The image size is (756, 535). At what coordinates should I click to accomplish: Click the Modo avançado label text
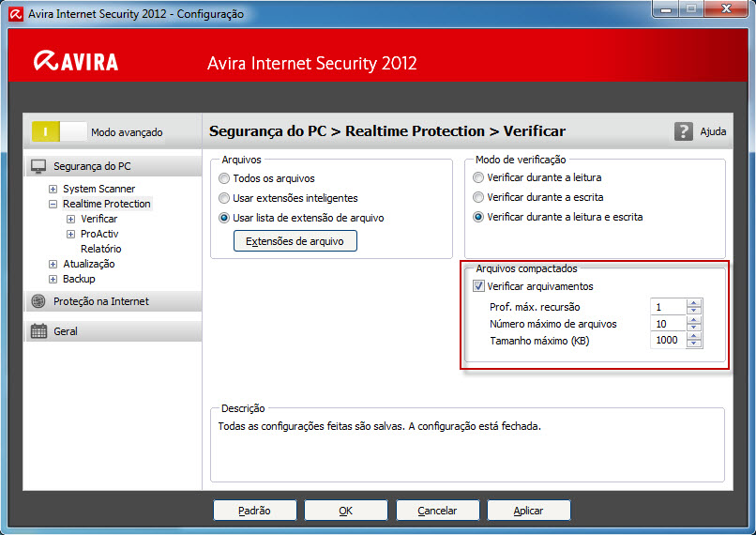[127, 132]
